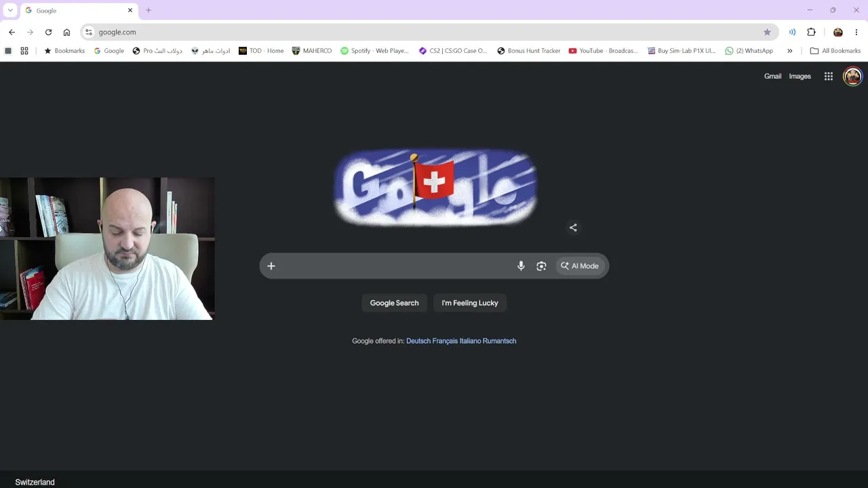The width and height of the screenshot is (868, 488).
Task: Open the Google account avatar
Action: [852, 77]
